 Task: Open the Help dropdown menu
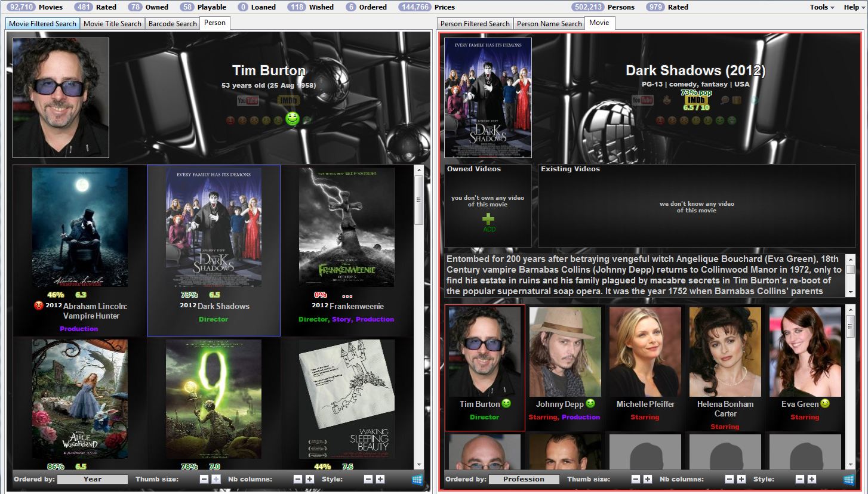point(854,7)
